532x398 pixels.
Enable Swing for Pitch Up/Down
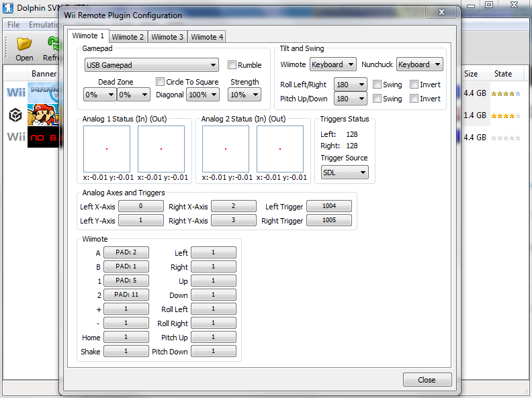click(x=377, y=98)
